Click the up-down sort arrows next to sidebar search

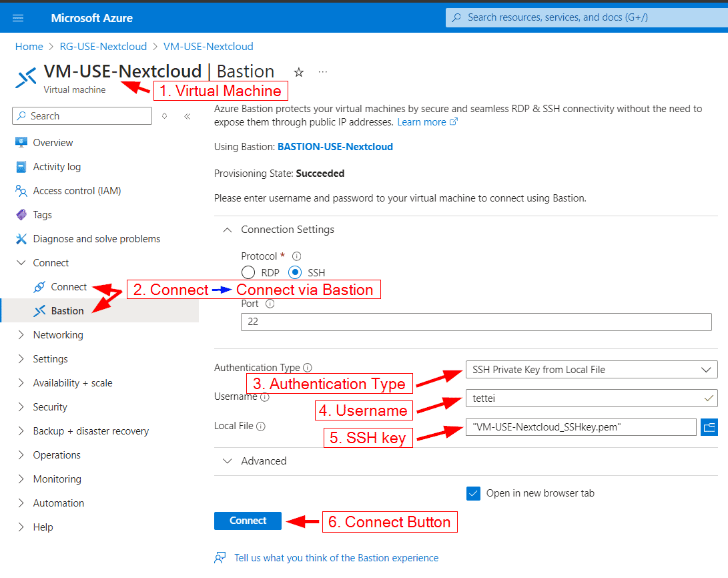pos(164,115)
